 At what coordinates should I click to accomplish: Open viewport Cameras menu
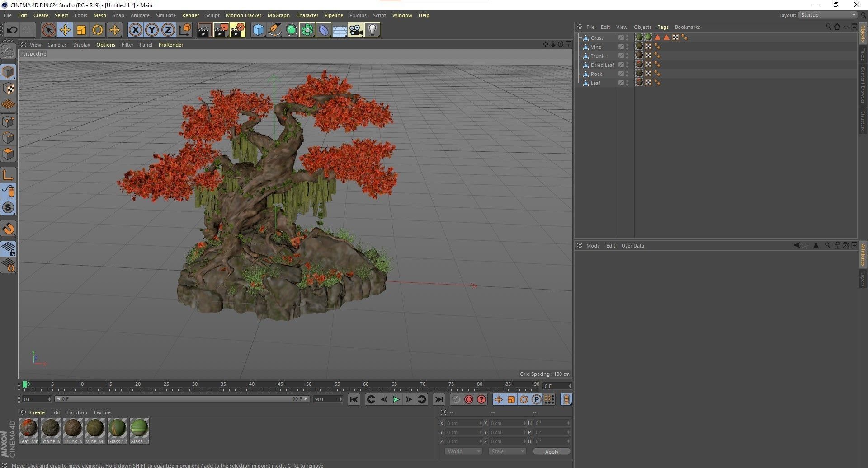click(x=57, y=45)
